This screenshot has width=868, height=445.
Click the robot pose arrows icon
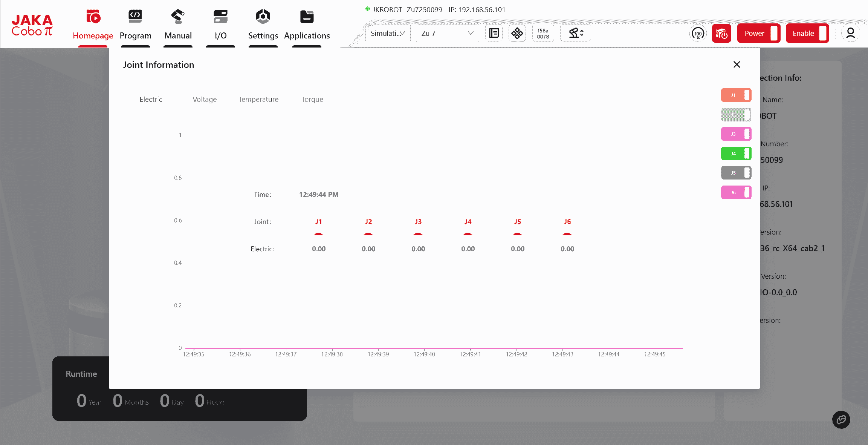(x=576, y=33)
